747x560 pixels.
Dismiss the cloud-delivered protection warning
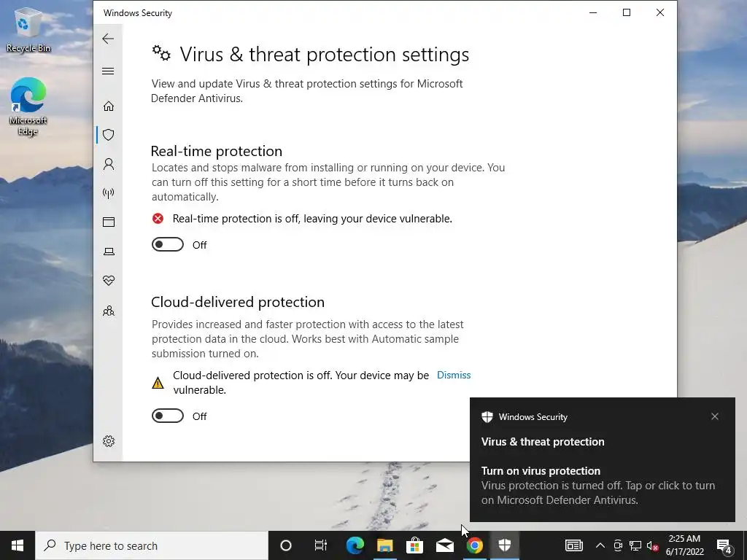coord(454,376)
